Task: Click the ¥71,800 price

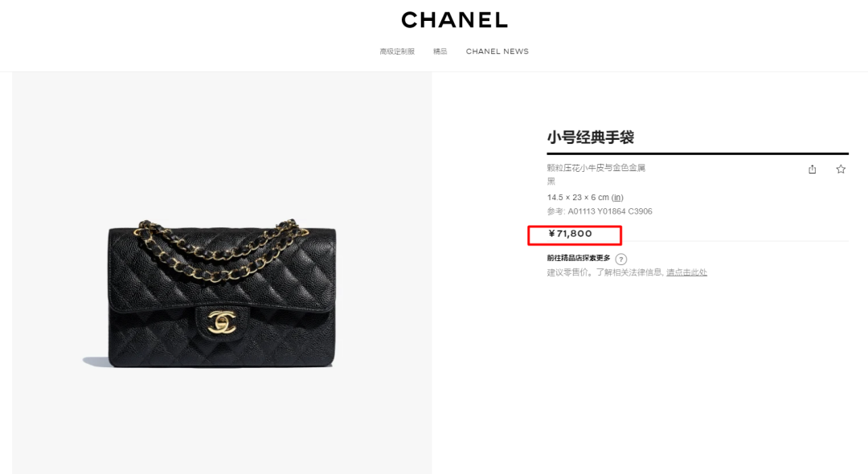Action: pos(570,234)
